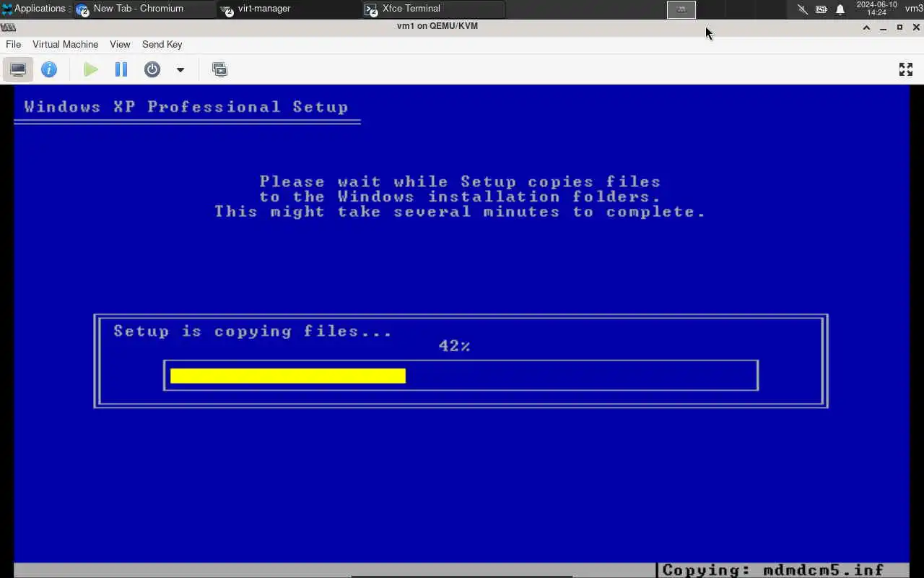Click the window menu icon on title bar

coord(8,27)
